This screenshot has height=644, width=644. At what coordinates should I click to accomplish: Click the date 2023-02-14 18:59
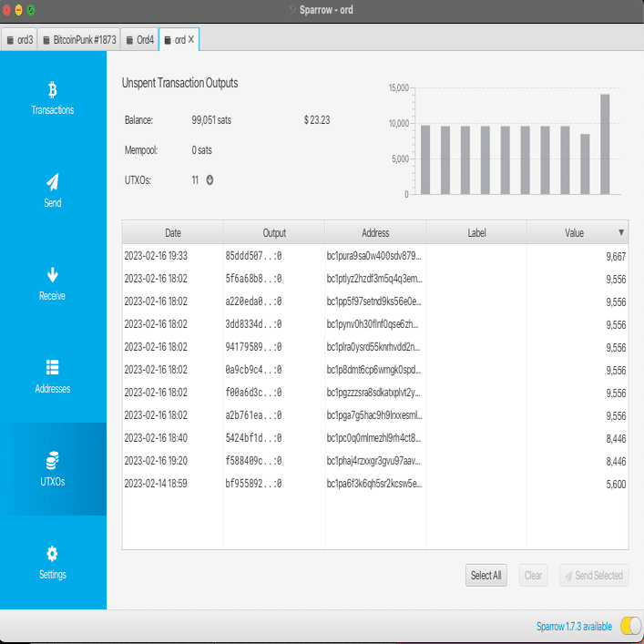click(x=156, y=484)
